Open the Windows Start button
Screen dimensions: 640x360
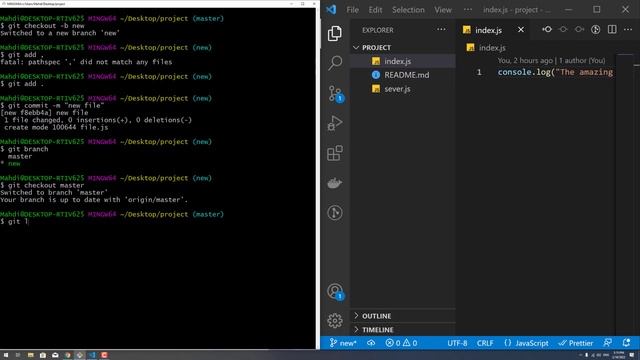click(6, 355)
